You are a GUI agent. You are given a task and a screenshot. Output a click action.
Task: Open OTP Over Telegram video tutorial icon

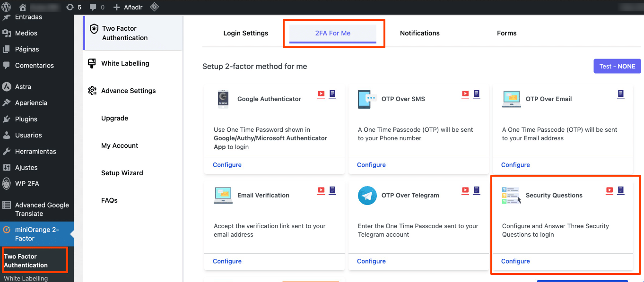(465, 190)
